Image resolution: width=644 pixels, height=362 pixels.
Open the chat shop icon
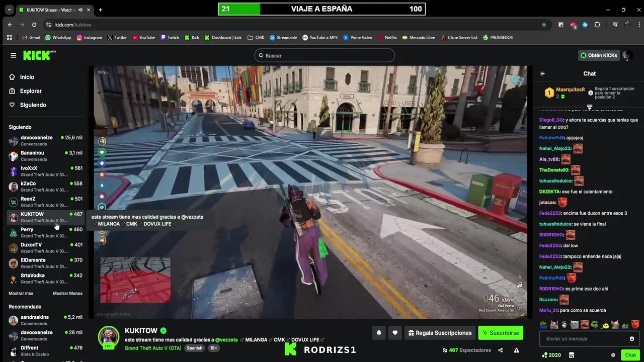pos(572,355)
